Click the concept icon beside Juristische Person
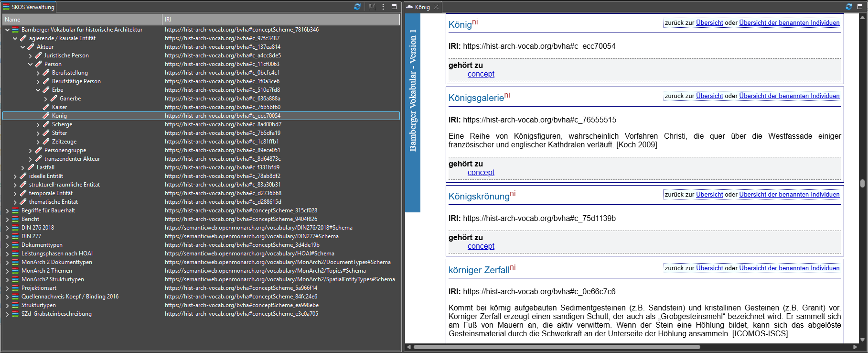 tap(38, 55)
